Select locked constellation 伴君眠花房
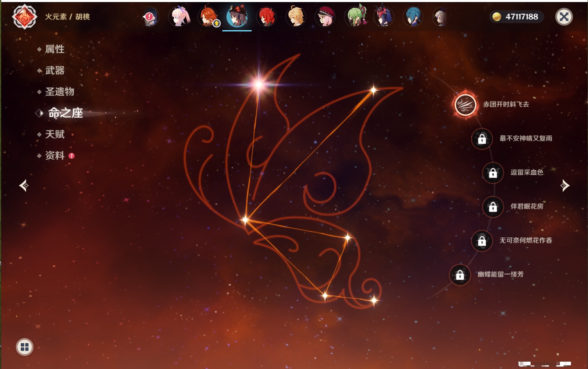Image resolution: width=588 pixels, height=369 pixels. click(493, 207)
